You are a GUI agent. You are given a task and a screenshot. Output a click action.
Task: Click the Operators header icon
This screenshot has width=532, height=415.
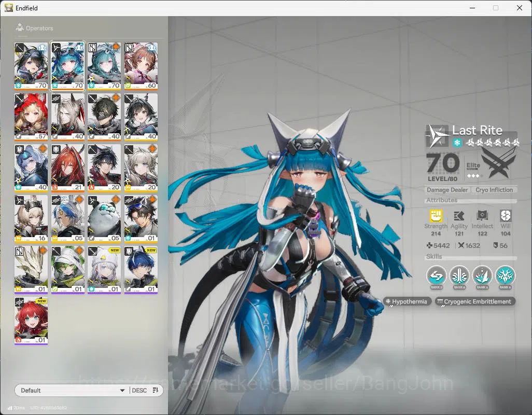click(20, 27)
